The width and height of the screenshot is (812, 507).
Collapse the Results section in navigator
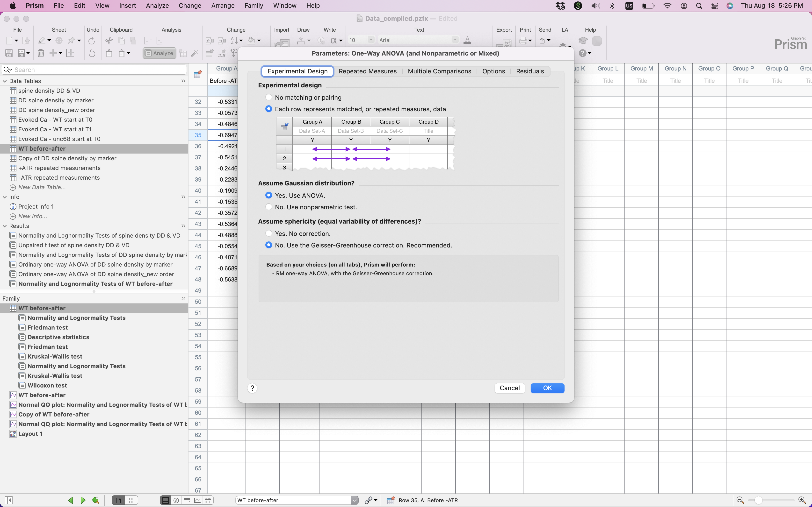[5, 226]
